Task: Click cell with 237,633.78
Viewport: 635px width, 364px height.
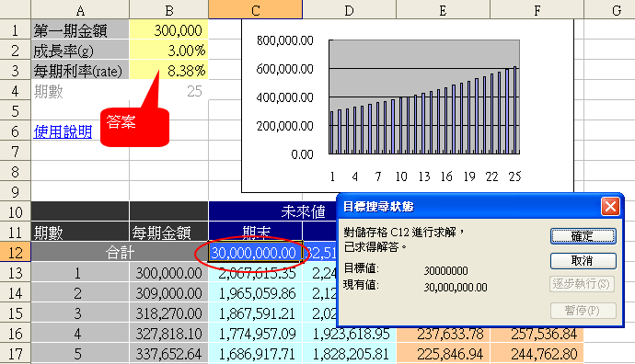Action: coord(443,335)
